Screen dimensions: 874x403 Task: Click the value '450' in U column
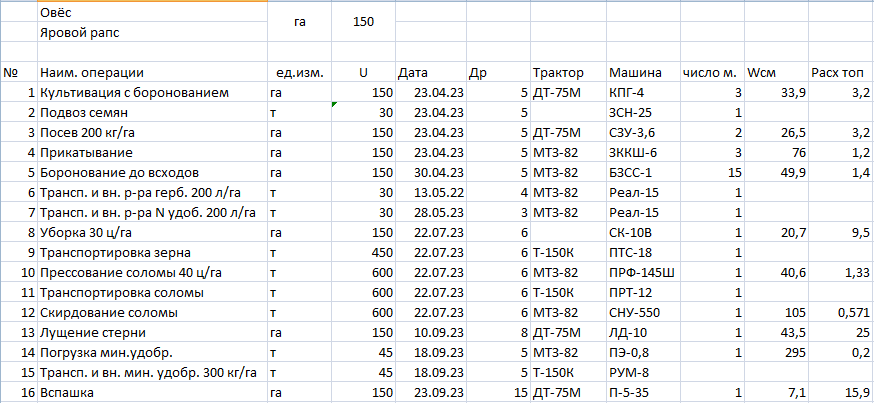coord(363,253)
